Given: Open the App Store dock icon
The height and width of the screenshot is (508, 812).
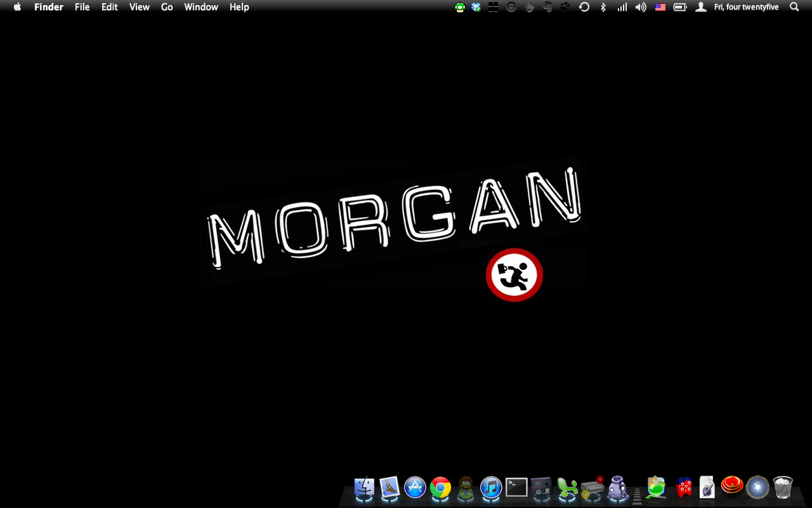Looking at the screenshot, I should point(415,488).
